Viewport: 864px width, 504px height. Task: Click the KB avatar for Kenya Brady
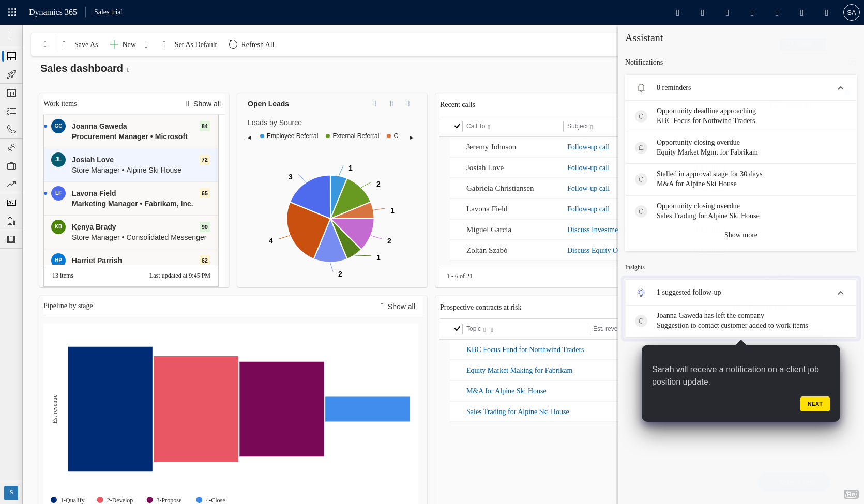58,226
